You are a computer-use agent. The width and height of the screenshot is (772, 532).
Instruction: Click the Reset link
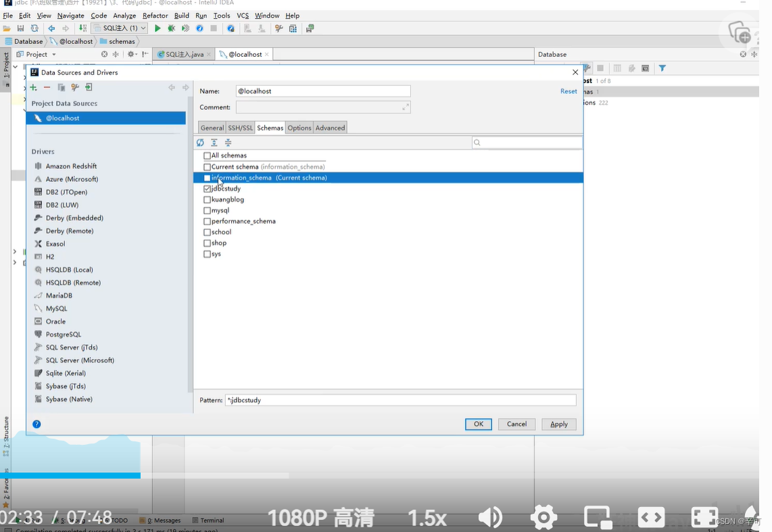pyautogui.click(x=568, y=91)
